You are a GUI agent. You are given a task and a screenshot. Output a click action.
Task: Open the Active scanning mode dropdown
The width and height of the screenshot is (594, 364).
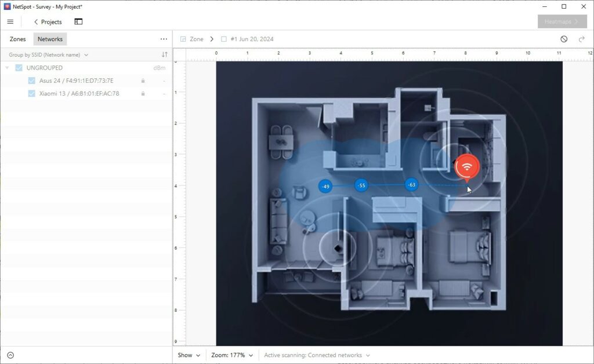[317, 355]
